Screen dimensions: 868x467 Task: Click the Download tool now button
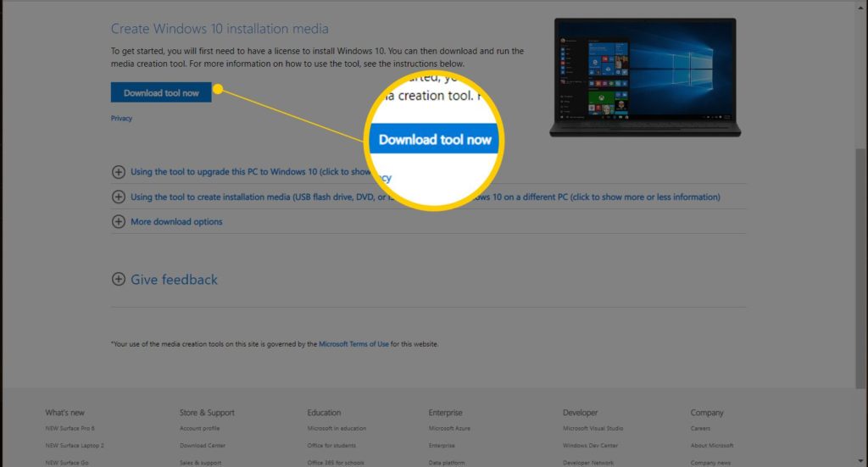coord(161,92)
